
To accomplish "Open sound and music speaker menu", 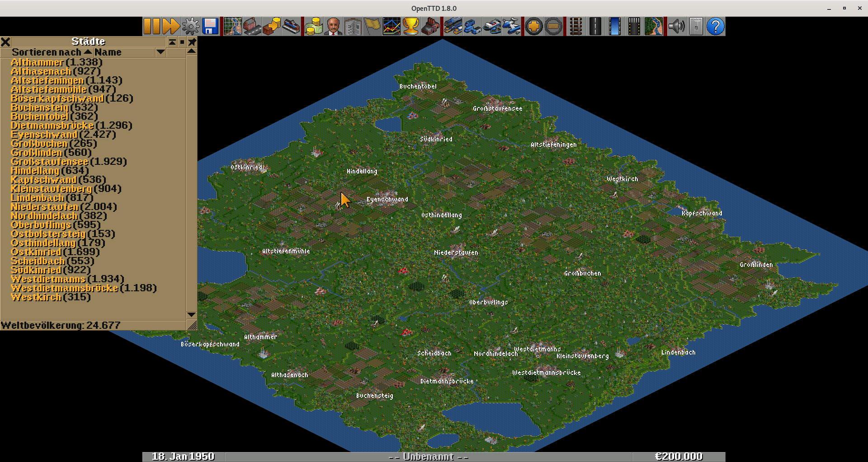I will (676, 27).
